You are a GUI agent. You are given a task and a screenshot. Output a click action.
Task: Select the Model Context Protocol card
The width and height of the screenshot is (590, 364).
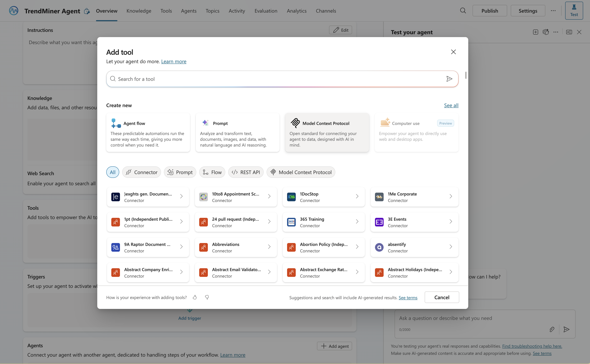click(327, 132)
